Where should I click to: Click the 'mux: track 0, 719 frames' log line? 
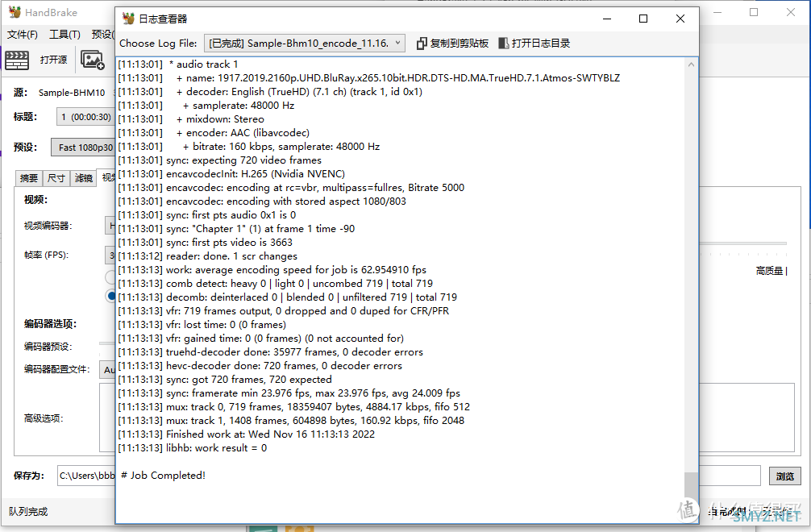coord(293,407)
